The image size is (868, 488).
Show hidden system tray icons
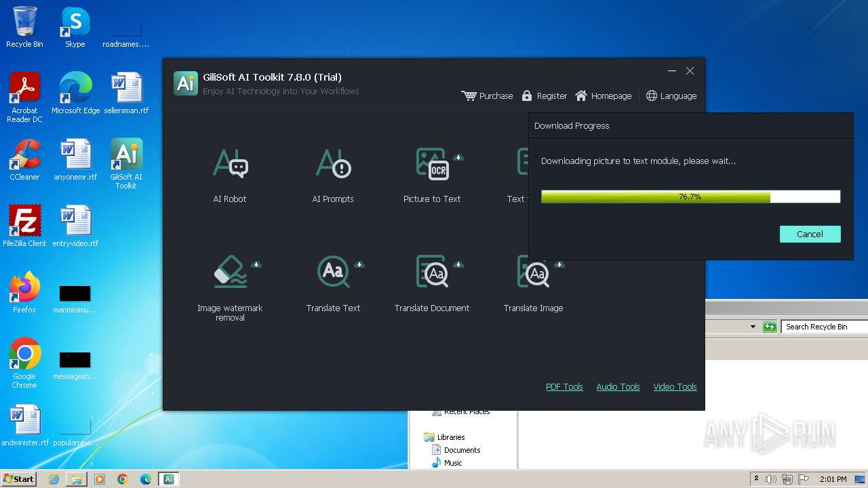(x=757, y=479)
